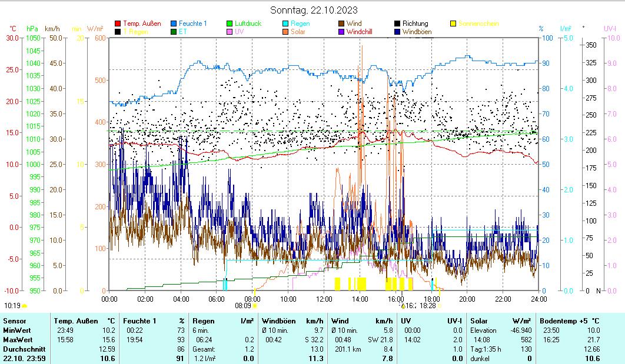Screen dimensions: 625x364
Task: Click the T Regen legend label
Action: point(136,32)
